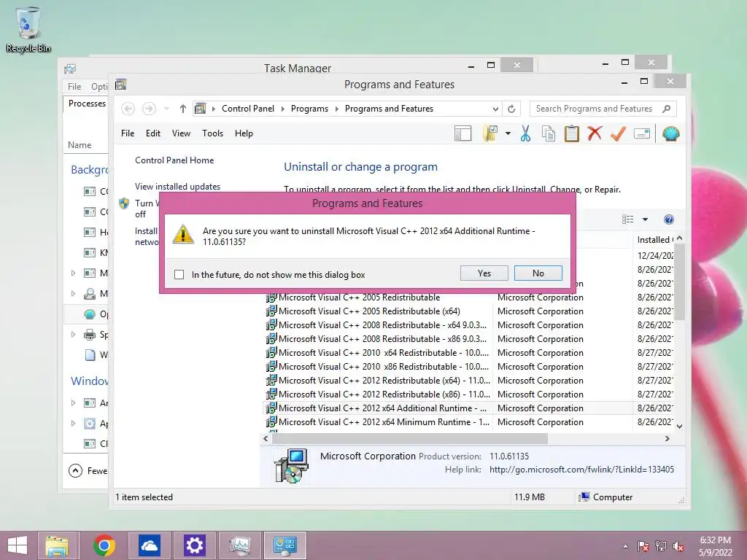Click the orange checkmark Properties icon
The width and height of the screenshot is (747, 560).
pyautogui.click(x=618, y=134)
